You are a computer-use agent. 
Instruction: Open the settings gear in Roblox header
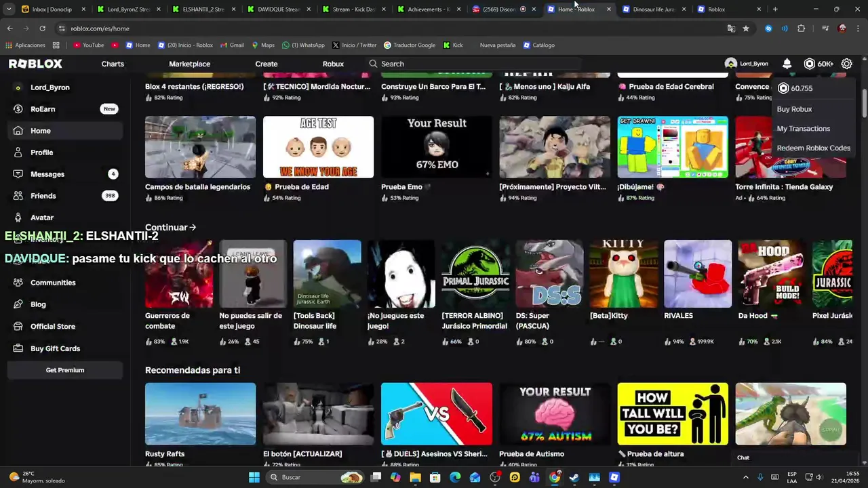(846, 64)
